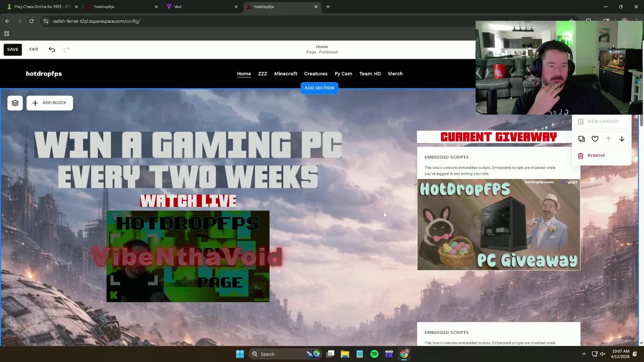Open HUD FX from the taskbar
Screen dimensions: 644x362
(389, 354)
